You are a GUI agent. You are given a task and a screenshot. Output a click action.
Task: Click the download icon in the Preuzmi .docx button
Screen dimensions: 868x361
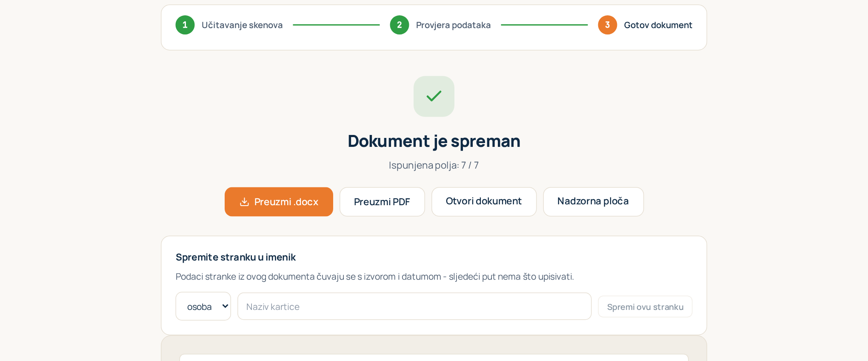(244, 202)
